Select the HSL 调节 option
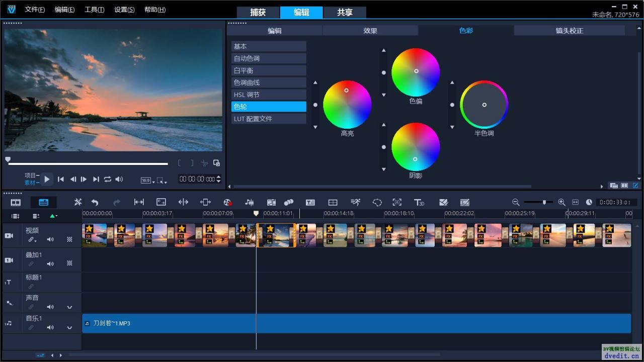The width and height of the screenshot is (644, 362). pos(269,95)
